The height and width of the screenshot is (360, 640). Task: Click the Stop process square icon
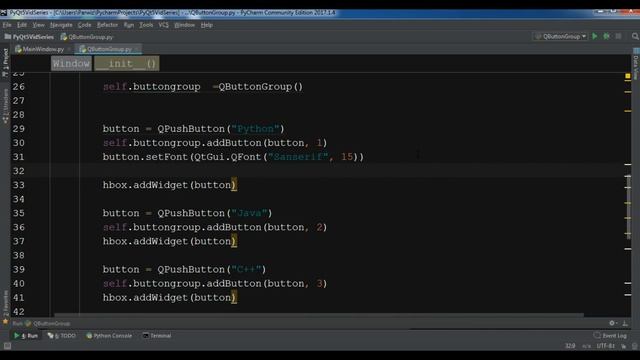pyautogui.click(x=619, y=36)
